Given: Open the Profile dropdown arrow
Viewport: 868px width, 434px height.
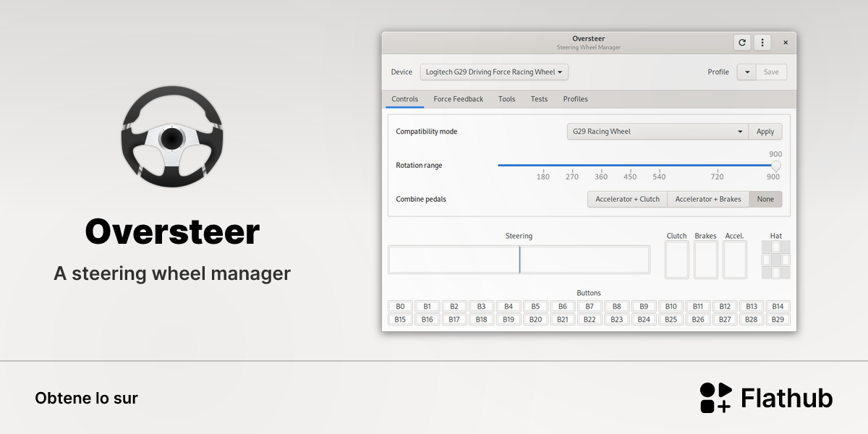Looking at the screenshot, I should point(746,72).
